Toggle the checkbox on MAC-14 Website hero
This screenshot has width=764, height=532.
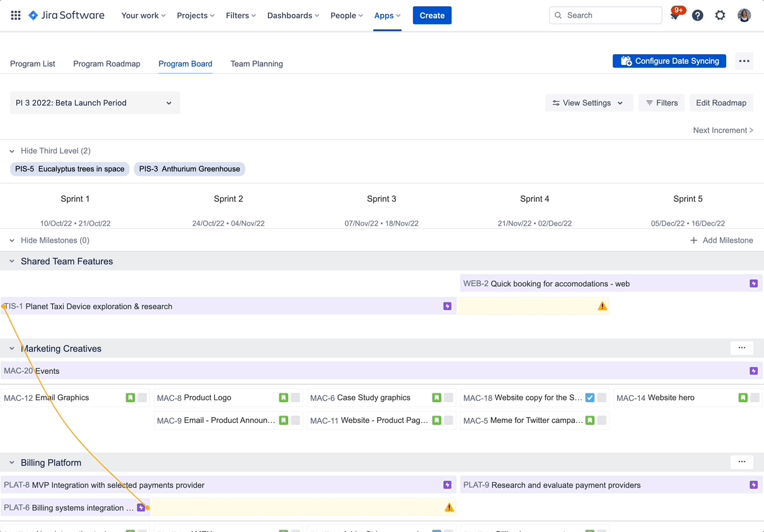click(755, 398)
